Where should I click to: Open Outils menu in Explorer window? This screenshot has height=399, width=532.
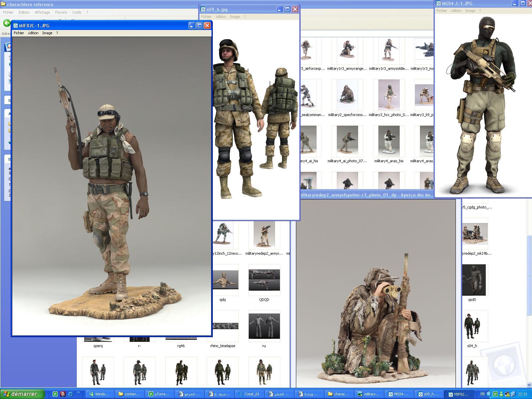(76, 12)
